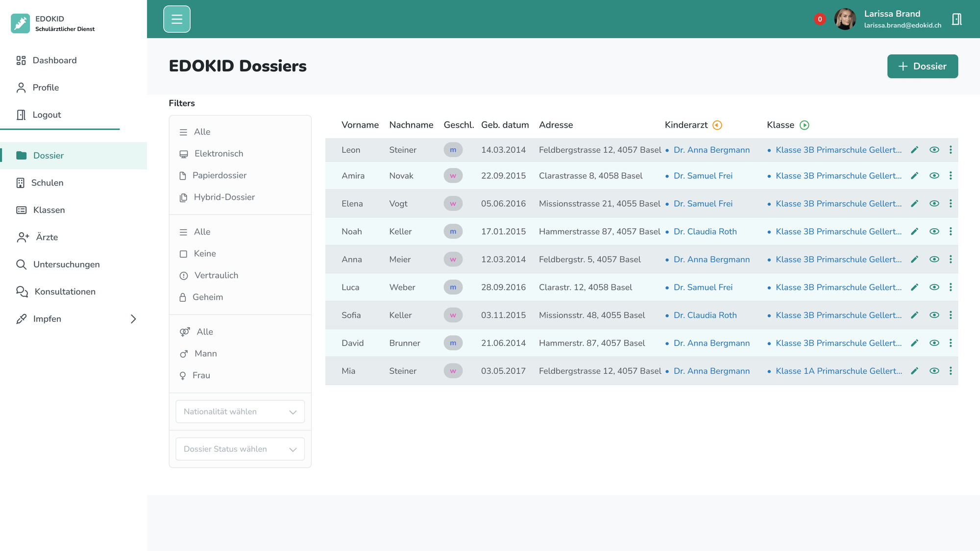Toggle the hamburger menu button

pyautogui.click(x=177, y=19)
